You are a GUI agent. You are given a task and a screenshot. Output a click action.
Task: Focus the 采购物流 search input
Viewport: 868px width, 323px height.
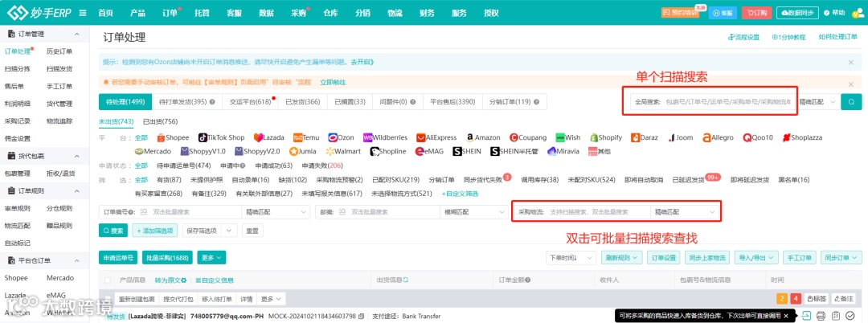pyautogui.click(x=599, y=212)
